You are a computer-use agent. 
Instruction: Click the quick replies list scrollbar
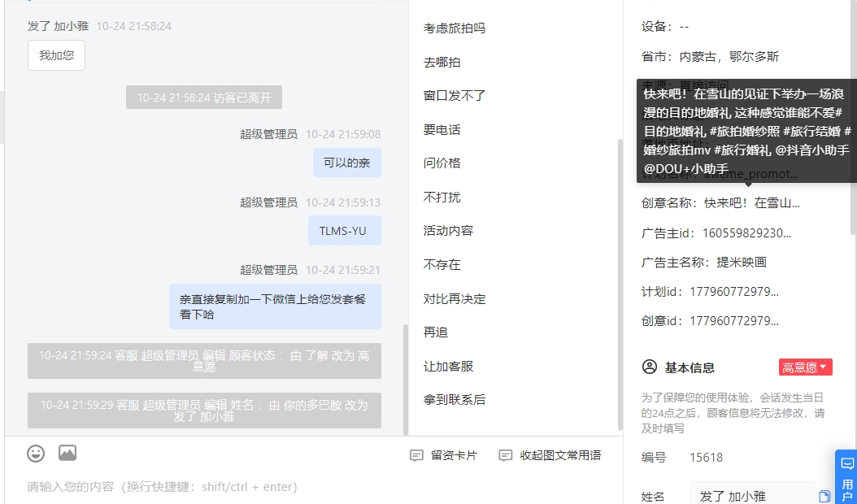[620, 285]
